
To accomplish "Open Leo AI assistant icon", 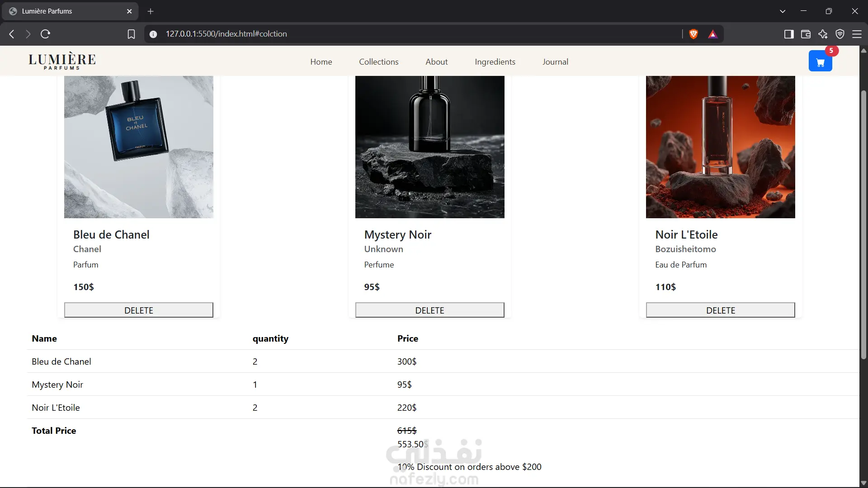I will pyautogui.click(x=823, y=34).
